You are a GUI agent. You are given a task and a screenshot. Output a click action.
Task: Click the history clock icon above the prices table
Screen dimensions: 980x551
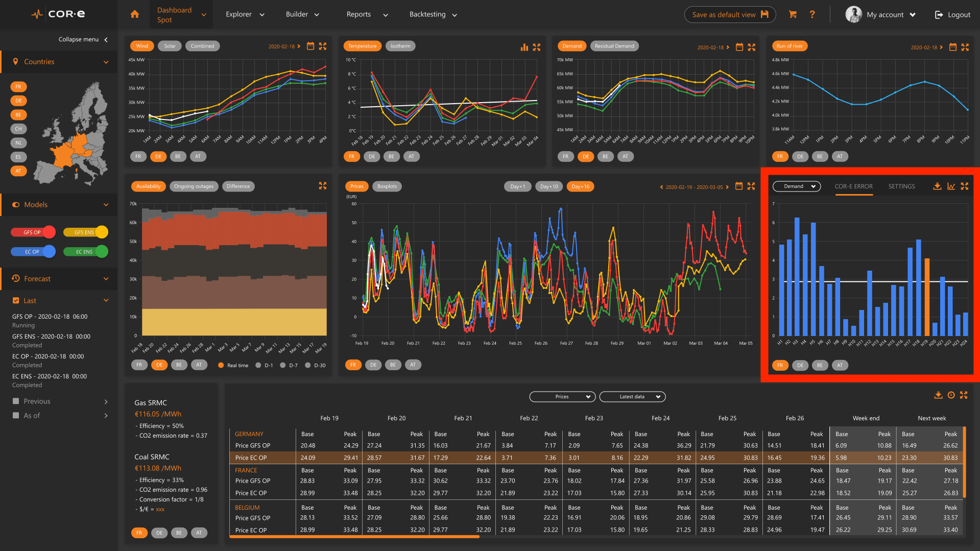[951, 395]
